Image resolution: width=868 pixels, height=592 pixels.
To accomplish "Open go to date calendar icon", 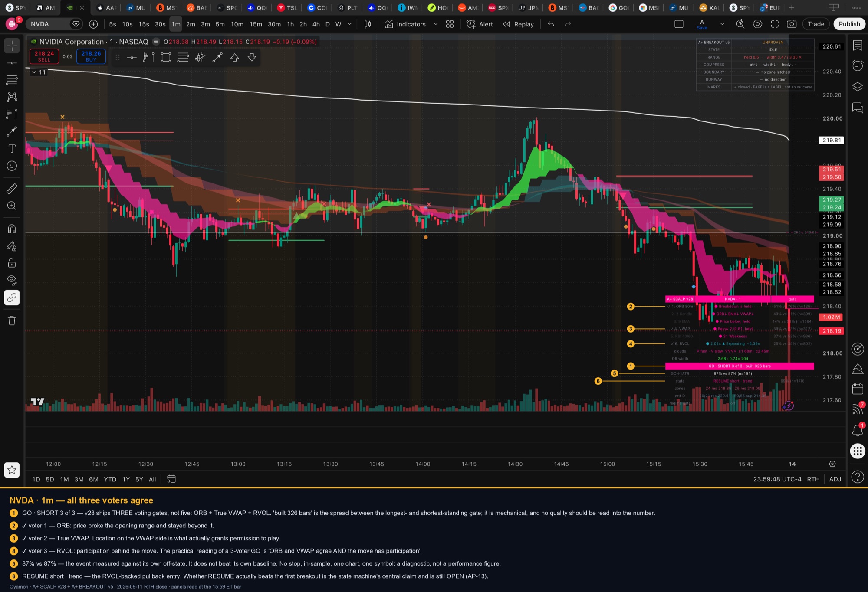I will tap(171, 479).
